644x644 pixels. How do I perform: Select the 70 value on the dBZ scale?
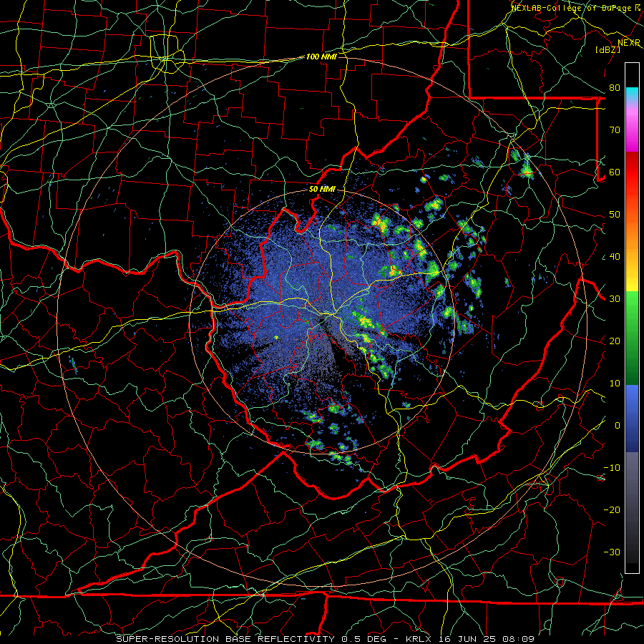(615, 130)
